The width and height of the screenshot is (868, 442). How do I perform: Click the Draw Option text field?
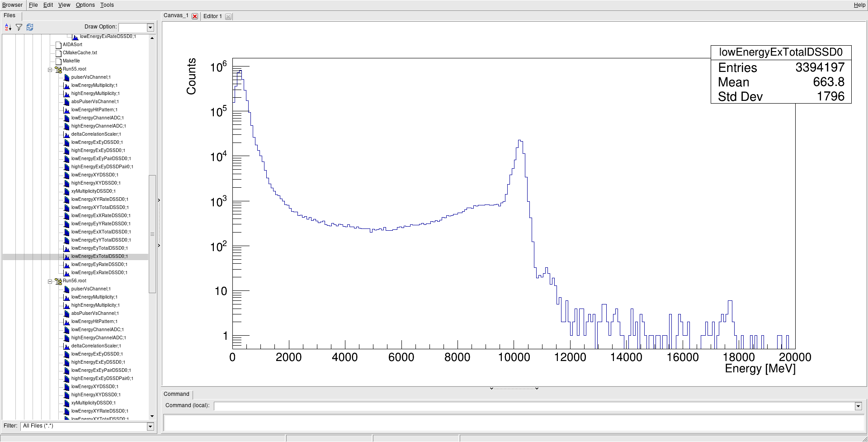[x=133, y=28]
